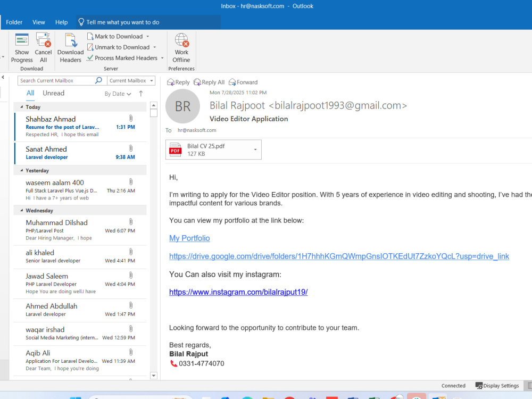Open Sanat Ahmed Laravel developer email

[80, 153]
